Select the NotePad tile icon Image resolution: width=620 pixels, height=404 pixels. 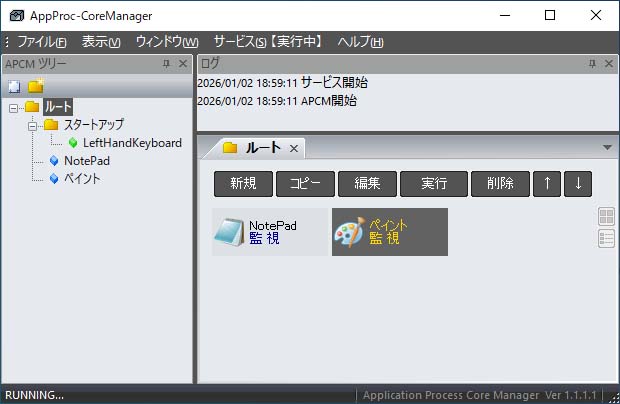(x=229, y=232)
